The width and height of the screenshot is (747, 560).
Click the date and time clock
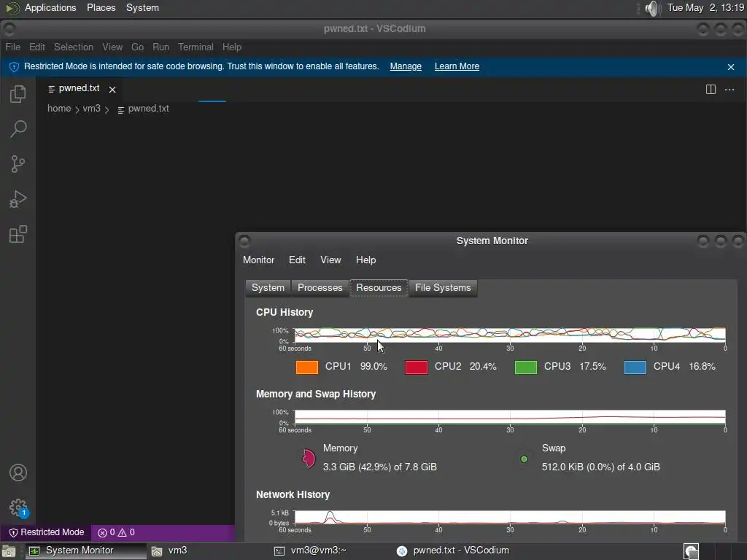pos(705,8)
